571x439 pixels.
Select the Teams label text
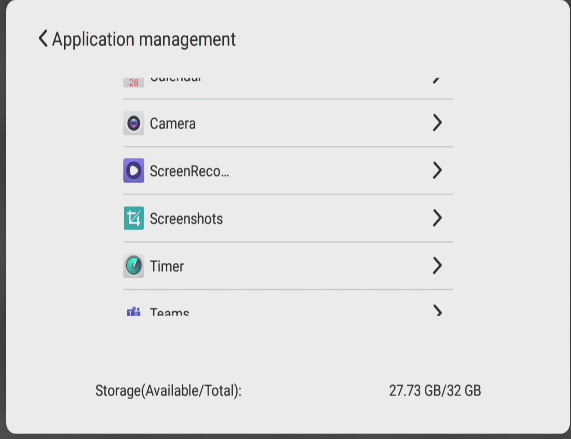(x=169, y=312)
